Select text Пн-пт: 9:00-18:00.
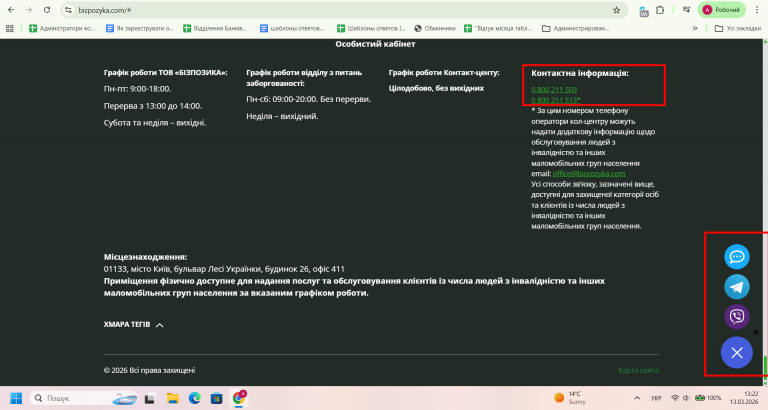 coord(138,89)
